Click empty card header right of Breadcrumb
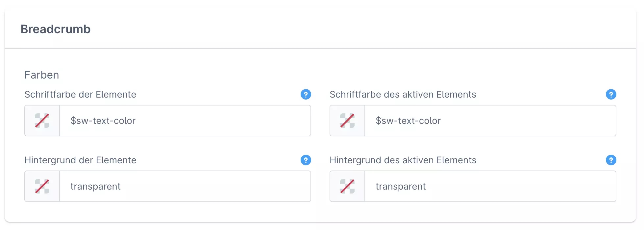 pos(362,29)
